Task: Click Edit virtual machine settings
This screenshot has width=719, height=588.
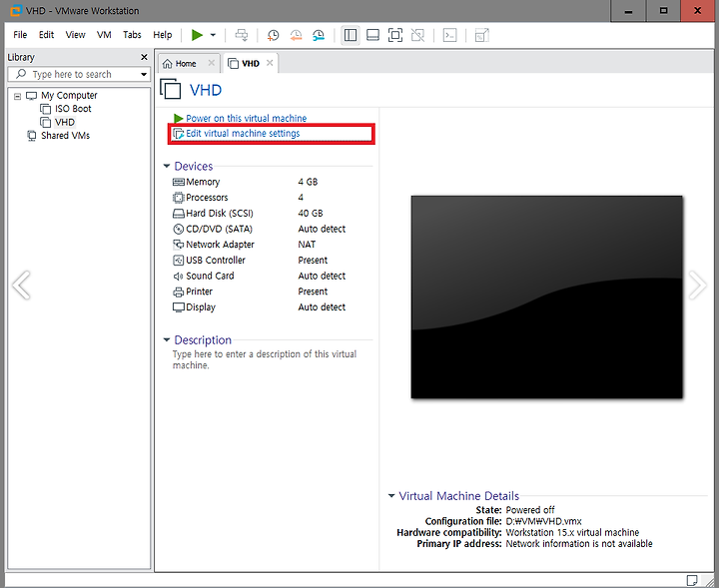Action: (x=243, y=134)
